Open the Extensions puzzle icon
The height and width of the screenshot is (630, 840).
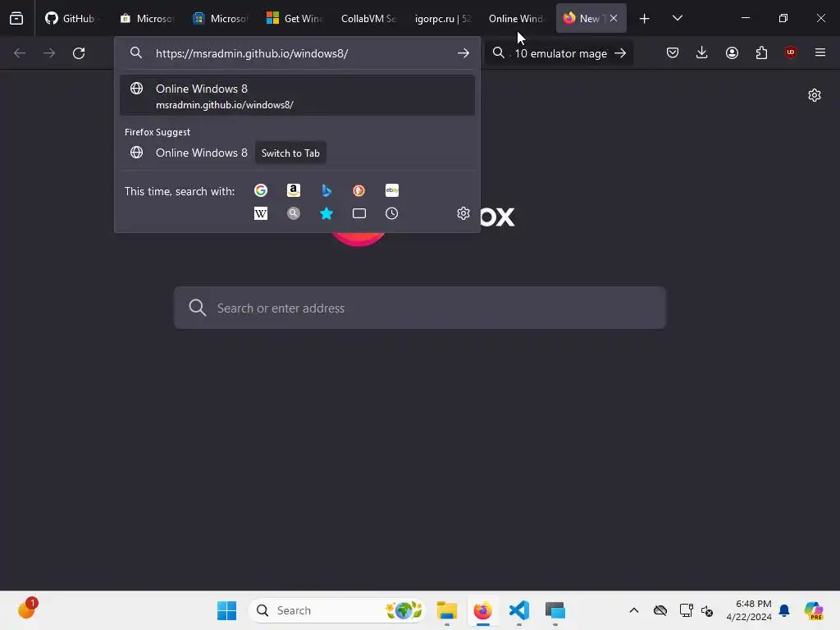[x=761, y=52]
